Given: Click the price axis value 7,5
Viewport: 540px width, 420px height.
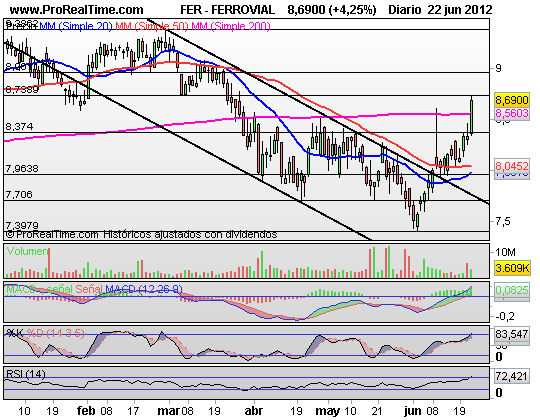Looking at the screenshot, I should point(503,221).
